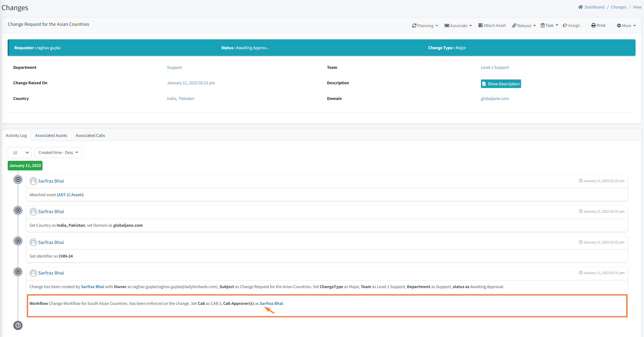
Task: Click the home icon in the breadcrumb
Action: [x=580, y=7]
